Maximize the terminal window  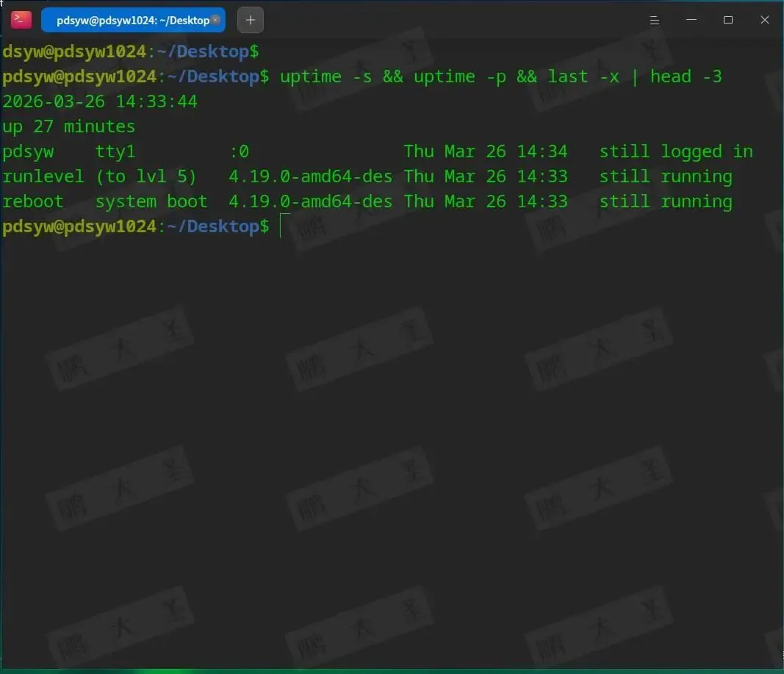(728, 20)
